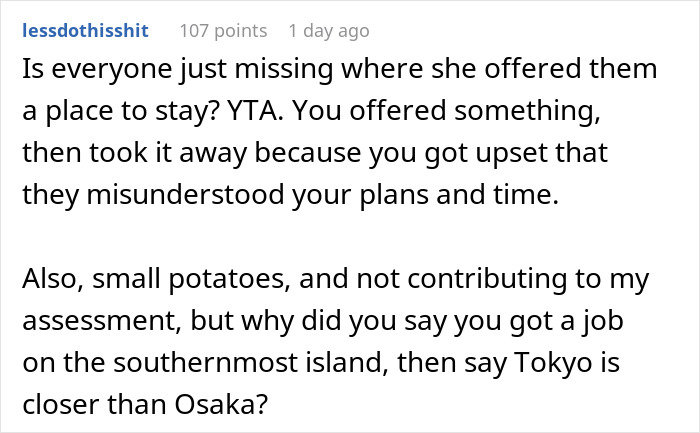
Task: Open the '1 day ago' timestamp permalink
Action: click(328, 30)
